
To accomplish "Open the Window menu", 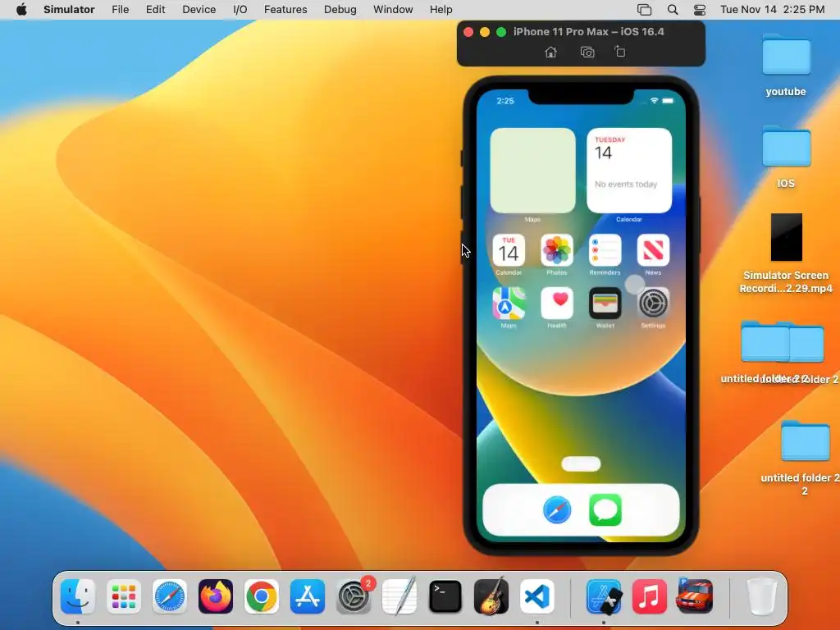I will point(393,10).
